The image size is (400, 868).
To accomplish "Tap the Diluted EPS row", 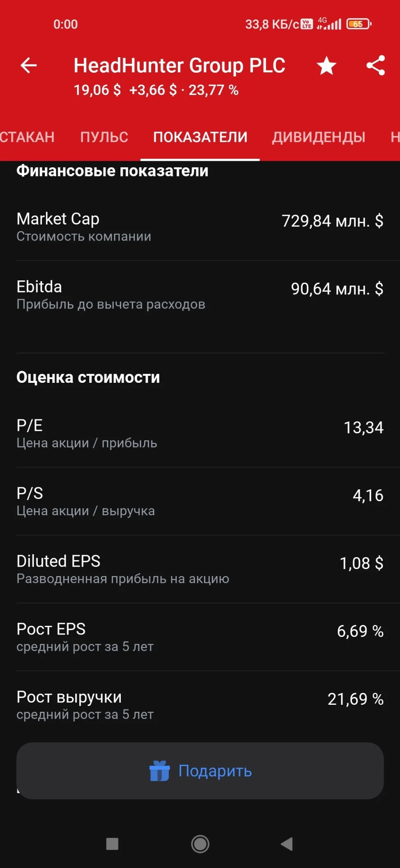I will pos(200,569).
